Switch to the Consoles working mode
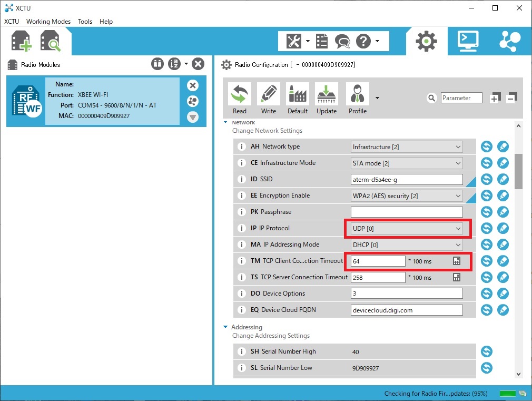The image size is (532, 401). (468, 41)
